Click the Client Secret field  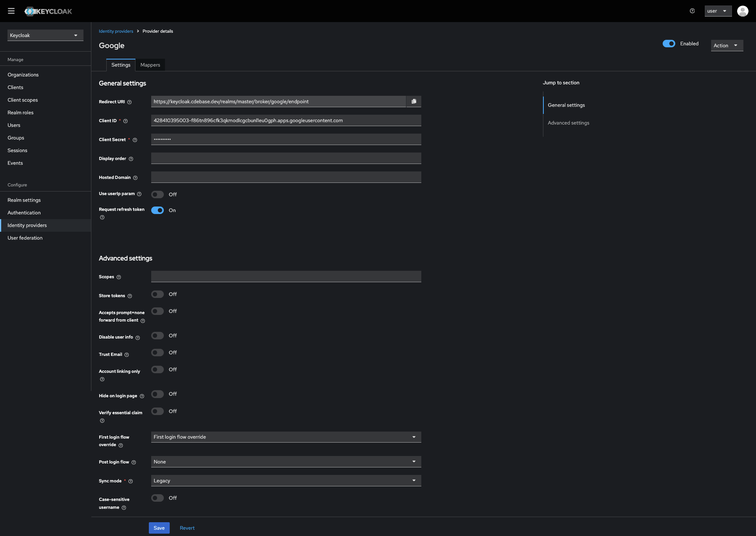click(x=286, y=139)
